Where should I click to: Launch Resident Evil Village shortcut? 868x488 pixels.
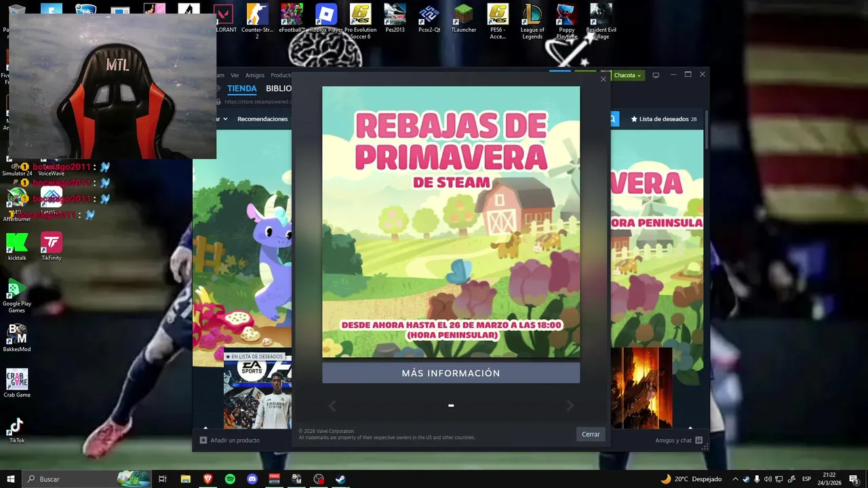click(601, 21)
